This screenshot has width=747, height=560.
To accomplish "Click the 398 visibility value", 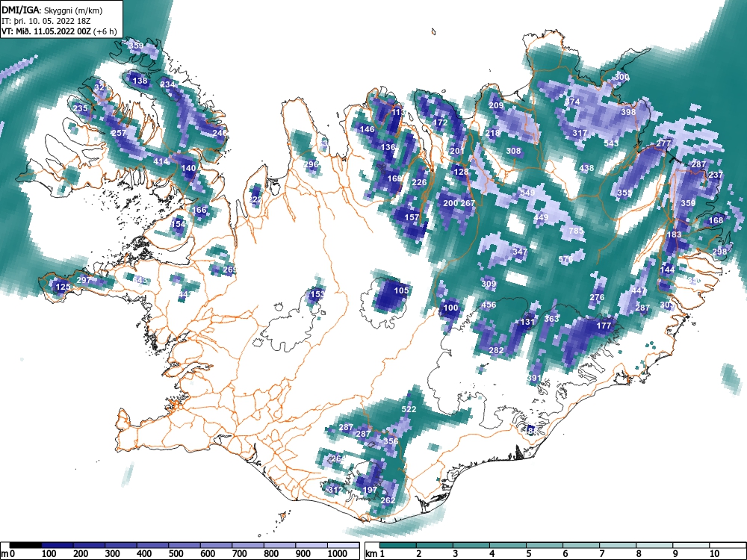I will (628, 112).
